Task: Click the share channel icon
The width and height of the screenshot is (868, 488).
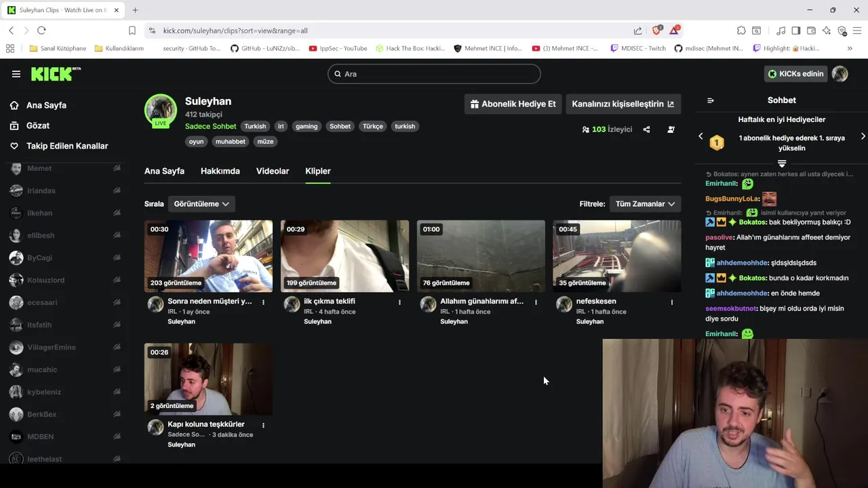Action: 646,129
